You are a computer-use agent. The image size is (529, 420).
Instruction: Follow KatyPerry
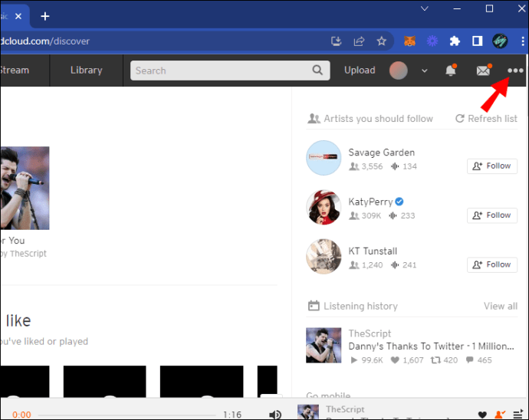(491, 215)
